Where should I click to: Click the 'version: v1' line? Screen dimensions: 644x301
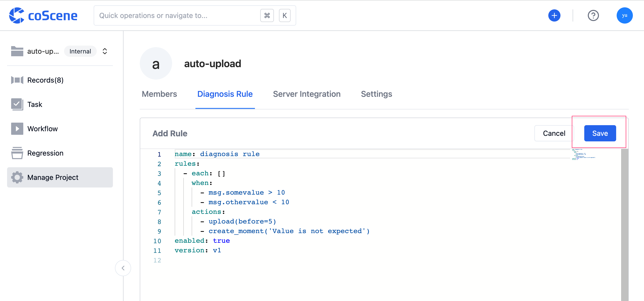pyautogui.click(x=198, y=250)
